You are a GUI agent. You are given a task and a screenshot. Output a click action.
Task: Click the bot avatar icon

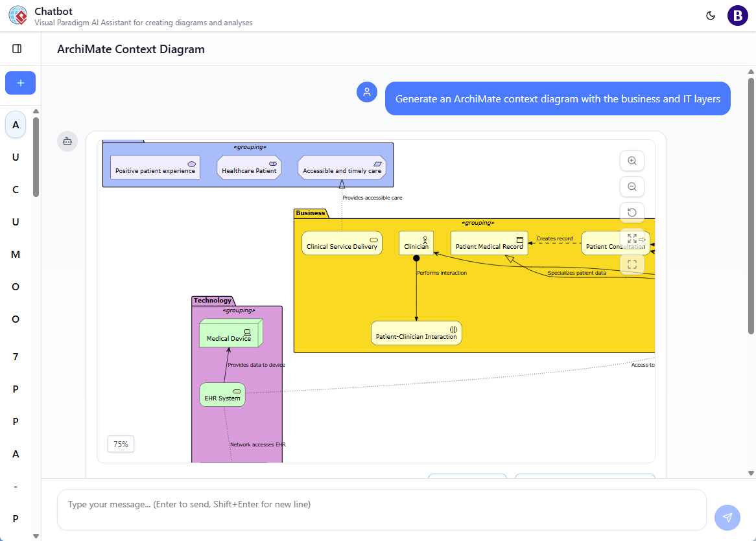(x=67, y=141)
